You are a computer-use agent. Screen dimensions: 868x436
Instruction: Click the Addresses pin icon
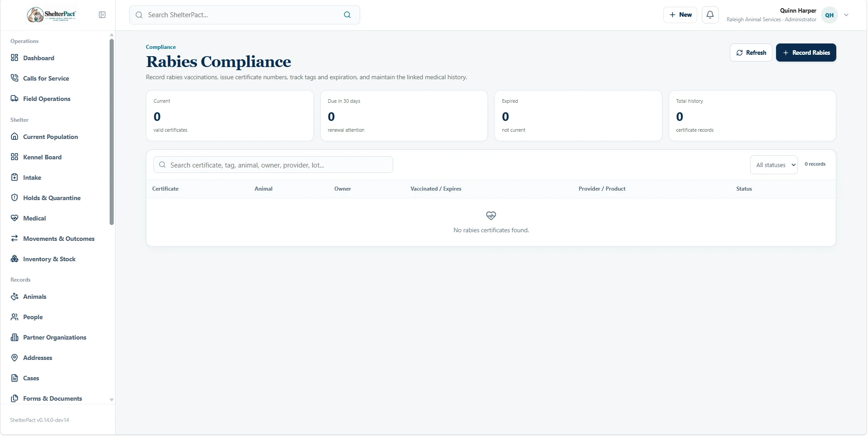coord(14,358)
